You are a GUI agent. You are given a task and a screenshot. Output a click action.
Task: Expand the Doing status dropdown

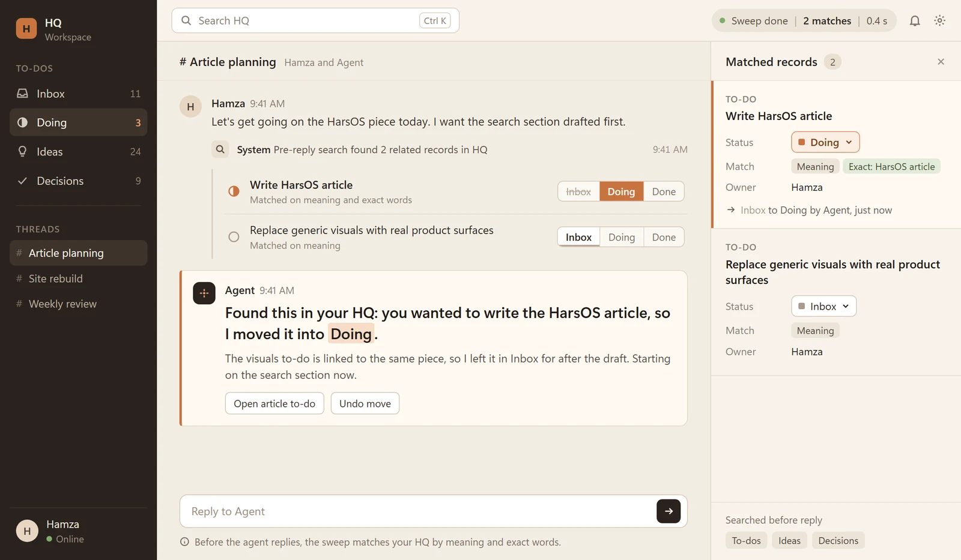pos(825,142)
